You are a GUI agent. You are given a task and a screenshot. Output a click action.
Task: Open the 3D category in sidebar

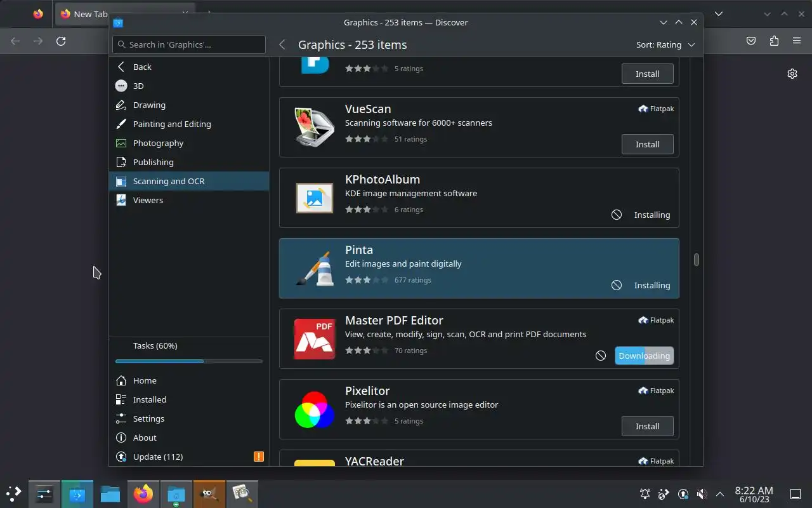[x=189, y=86]
